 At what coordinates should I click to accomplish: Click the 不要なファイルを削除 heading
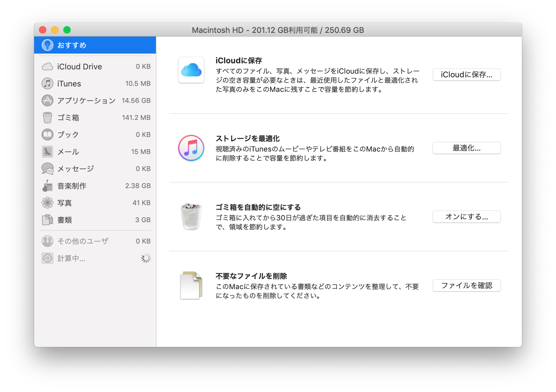pos(251,276)
